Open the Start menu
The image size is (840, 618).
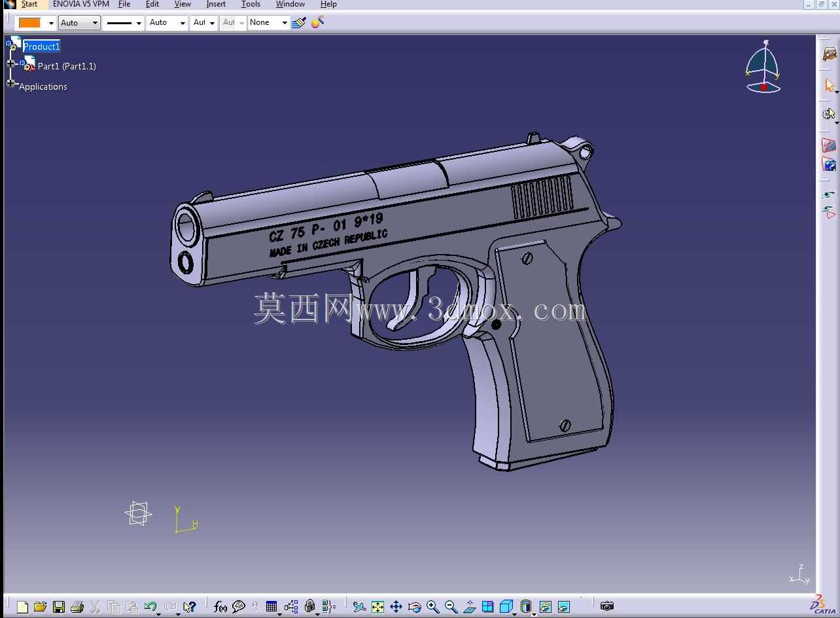[29, 5]
